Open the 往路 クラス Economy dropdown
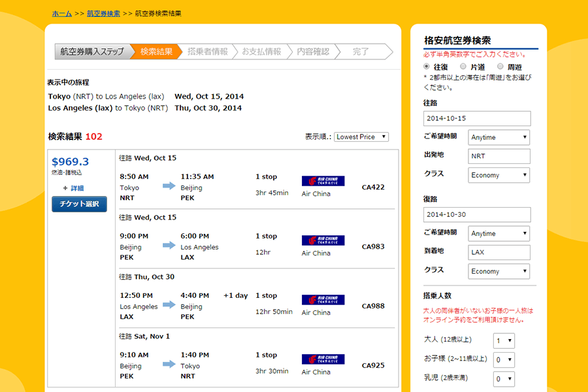The image size is (588, 392). point(498,175)
